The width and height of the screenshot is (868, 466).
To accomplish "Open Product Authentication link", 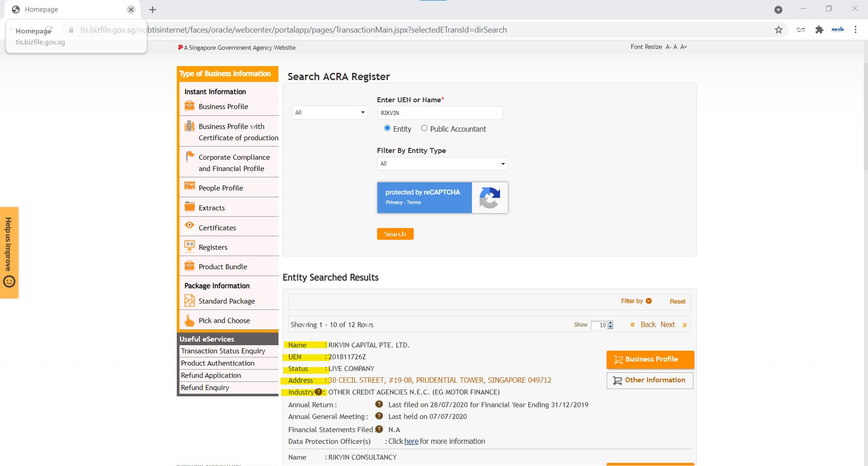I will tap(217, 363).
